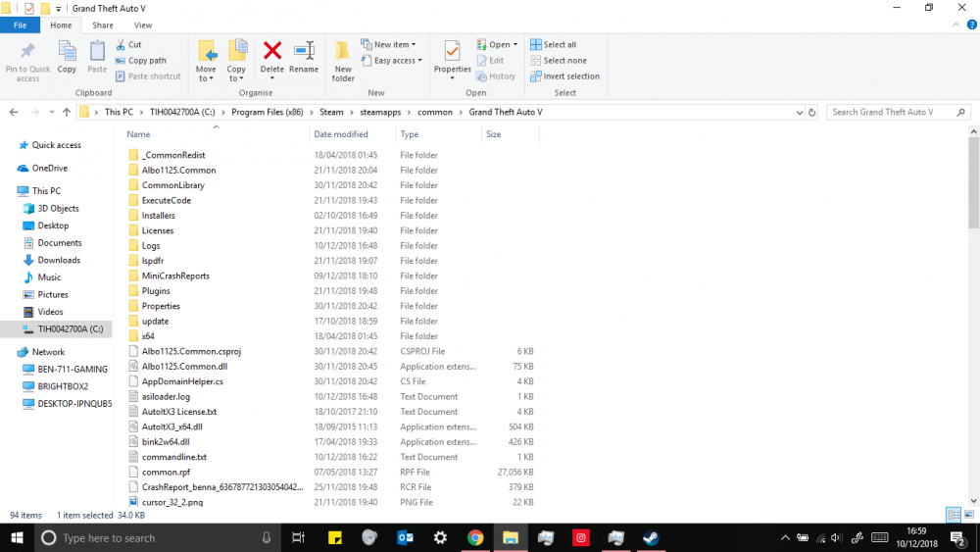
Task: Select the lspdfr folder
Action: click(153, 261)
